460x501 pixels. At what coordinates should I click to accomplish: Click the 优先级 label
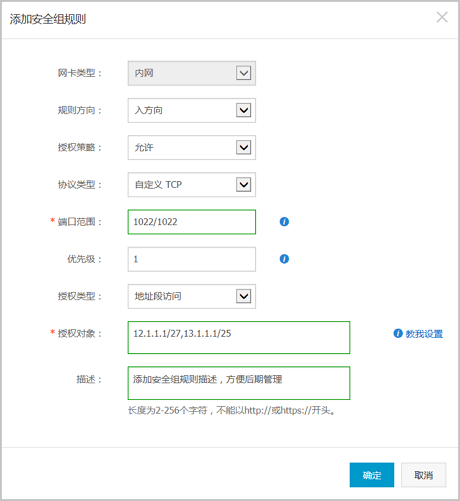pyautogui.click(x=84, y=259)
